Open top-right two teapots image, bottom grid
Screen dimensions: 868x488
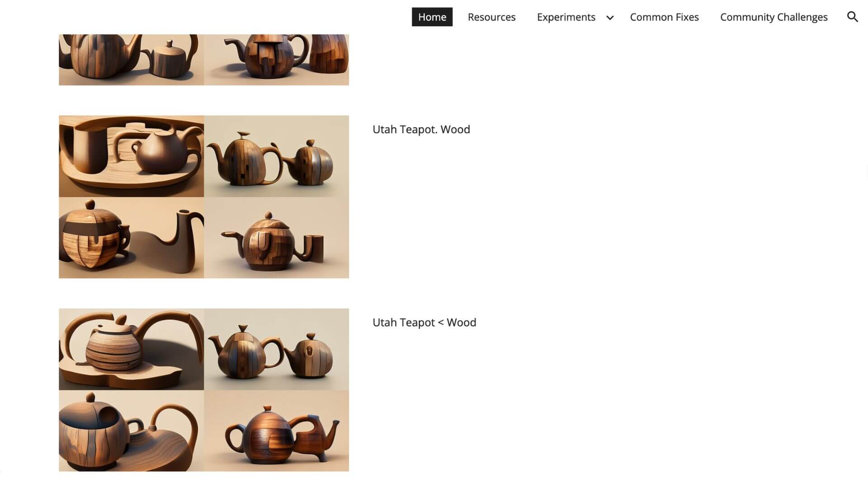pyautogui.click(x=276, y=349)
